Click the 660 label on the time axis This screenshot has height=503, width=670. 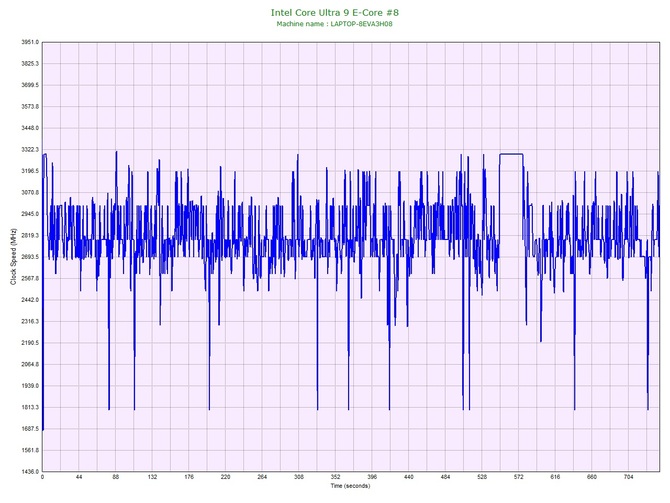tap(592, 477)
